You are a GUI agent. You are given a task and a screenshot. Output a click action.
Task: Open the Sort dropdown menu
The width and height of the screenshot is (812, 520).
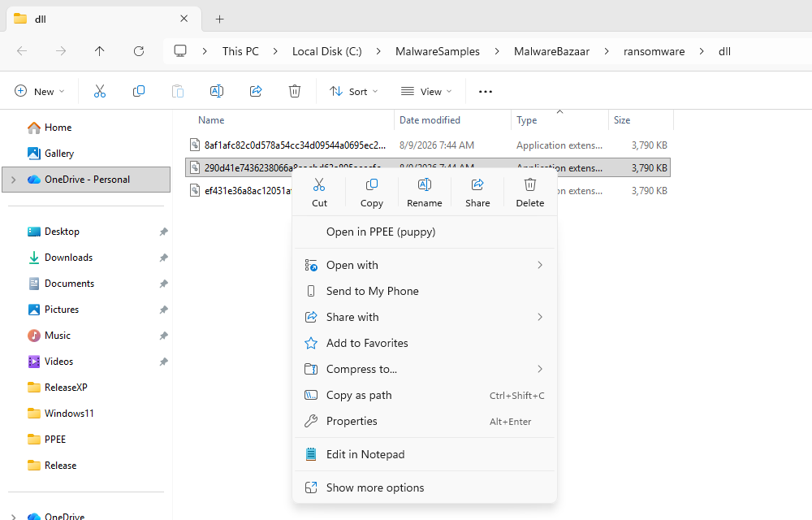[x=354, y=91]
